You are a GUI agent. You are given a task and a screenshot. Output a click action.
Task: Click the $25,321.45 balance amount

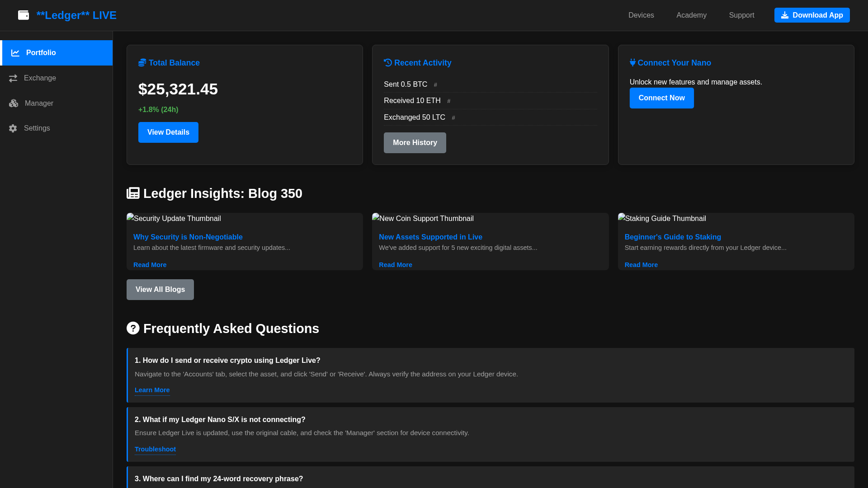[178, 89]
